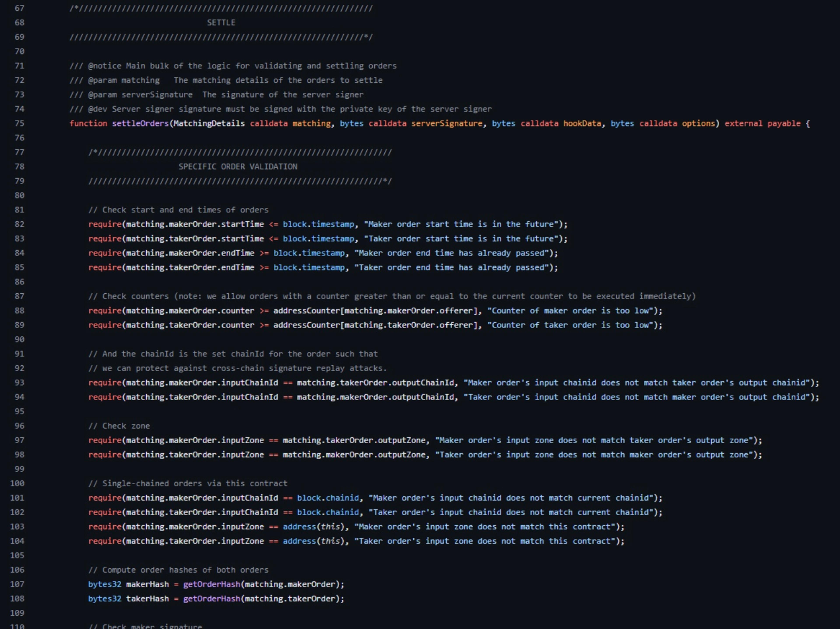The height and width of the screenshot is (629, 840).
Task: Click the settleOrders function name
Action: 140,123
